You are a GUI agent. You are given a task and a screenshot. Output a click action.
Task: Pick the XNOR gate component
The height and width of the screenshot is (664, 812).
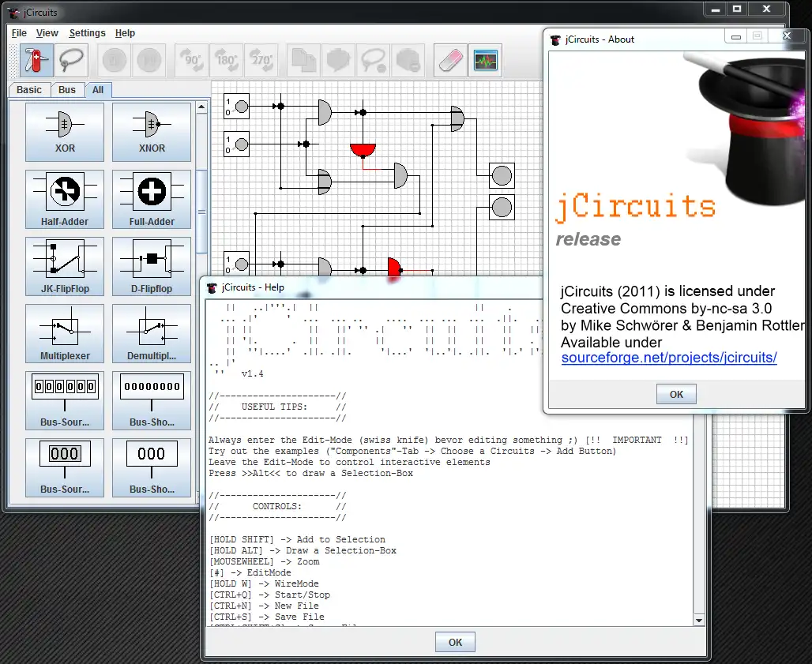[152, 132]
